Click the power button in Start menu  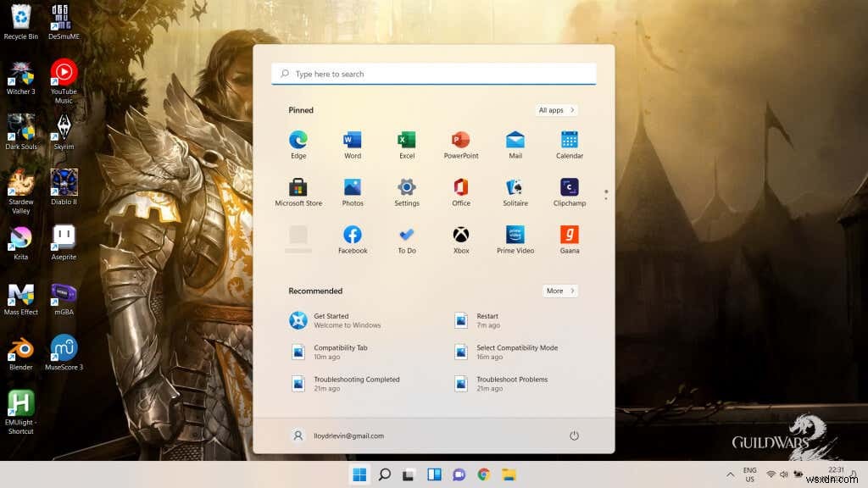pyautogui.click(x=575, y=435)
